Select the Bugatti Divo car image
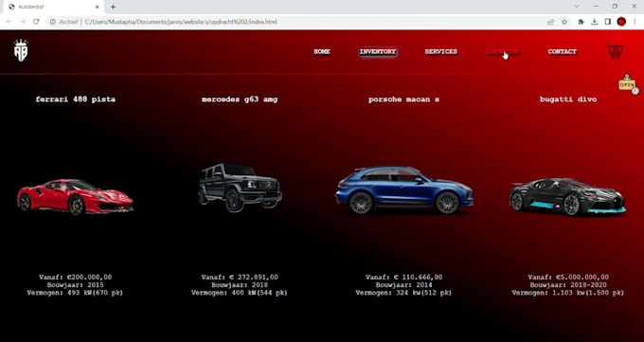 pyautogui.click(x=568, y=196)
